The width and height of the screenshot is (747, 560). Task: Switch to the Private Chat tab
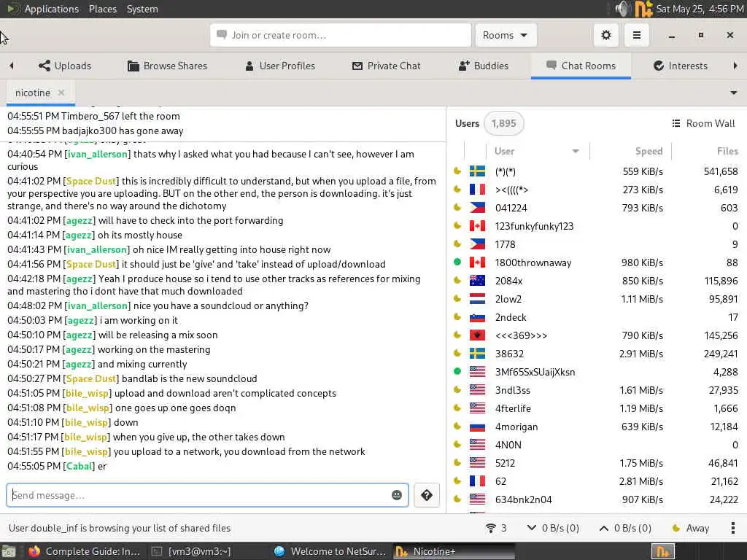coord(386,66)
